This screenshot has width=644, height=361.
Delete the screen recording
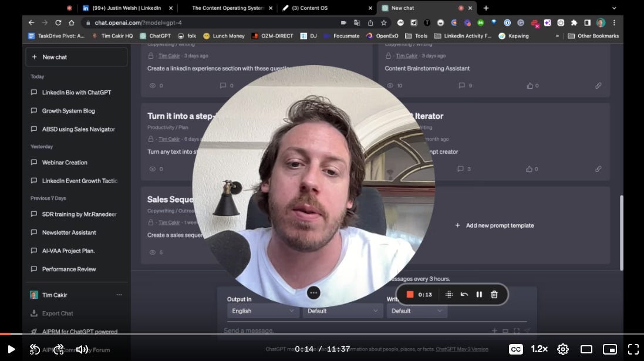(x=494, y=295)
